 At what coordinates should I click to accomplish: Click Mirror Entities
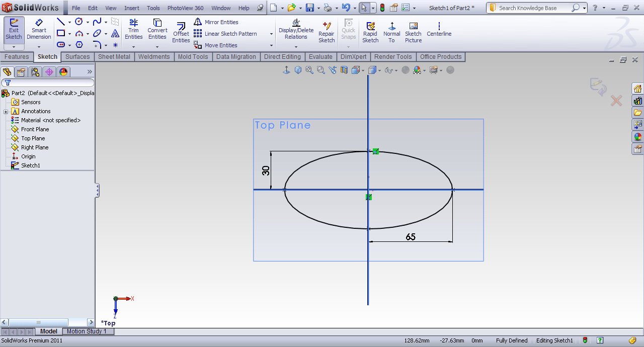point(216,22)
